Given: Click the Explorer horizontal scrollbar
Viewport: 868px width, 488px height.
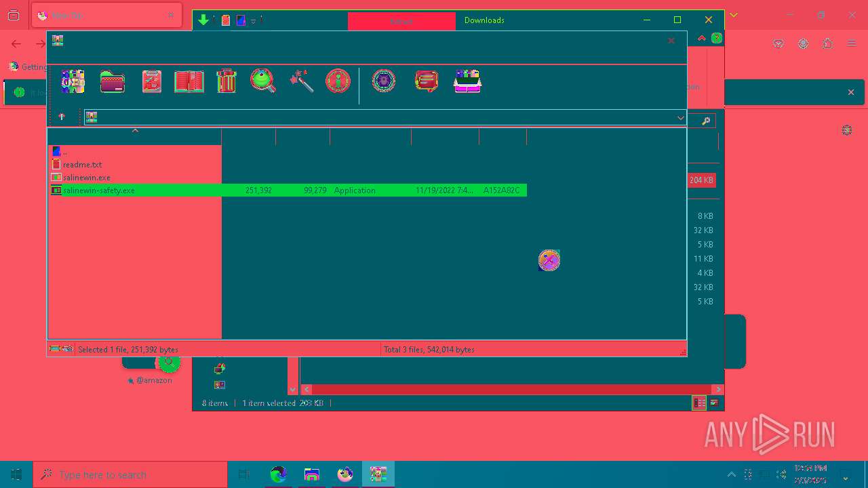Looking at the screenshot, I should [512, 389].
